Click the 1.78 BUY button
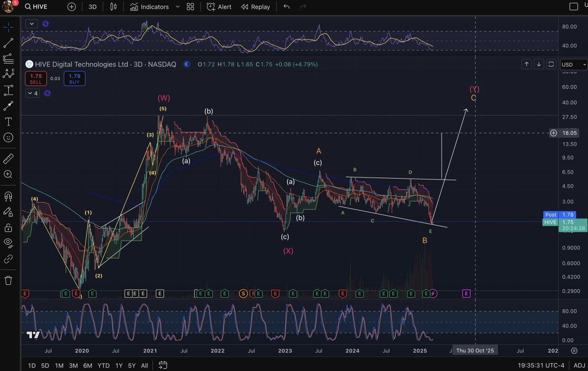588x371 pixels. coord(74,78)
